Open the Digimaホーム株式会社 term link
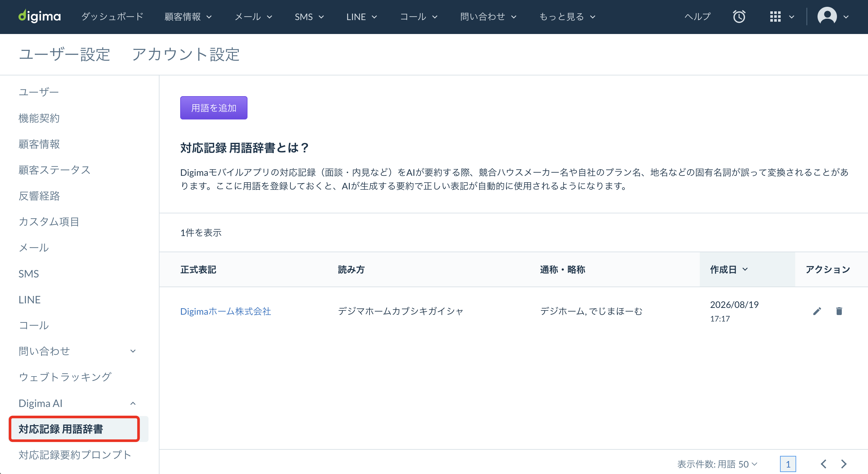Screen dimensions: 868x474 tap(225, 311)
